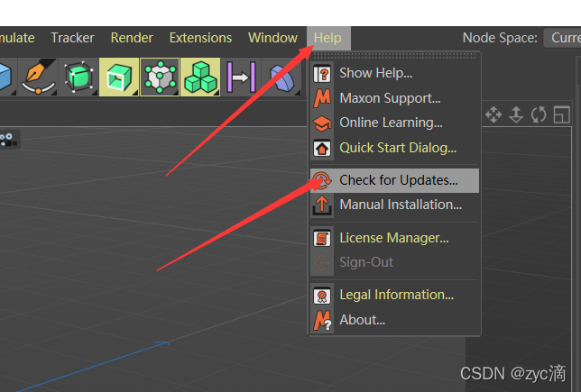581x392 pixels.
Task: Select the green subdivision cage cube tool
Action: (78, 77)
